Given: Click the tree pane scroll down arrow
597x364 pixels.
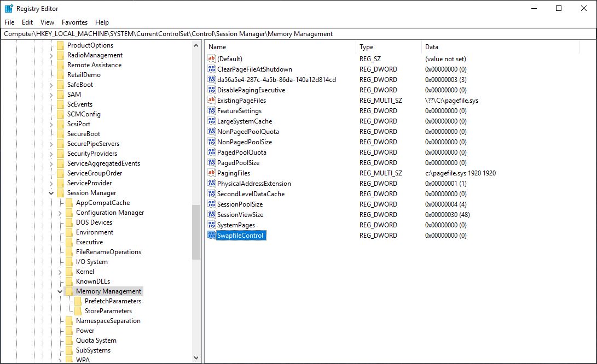Looking at the screenshot, I should click(196, 358).
